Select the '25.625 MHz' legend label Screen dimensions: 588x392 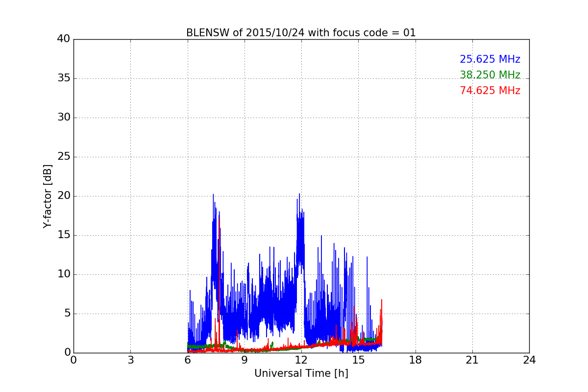pyautogui.click(x=490, y=59)
